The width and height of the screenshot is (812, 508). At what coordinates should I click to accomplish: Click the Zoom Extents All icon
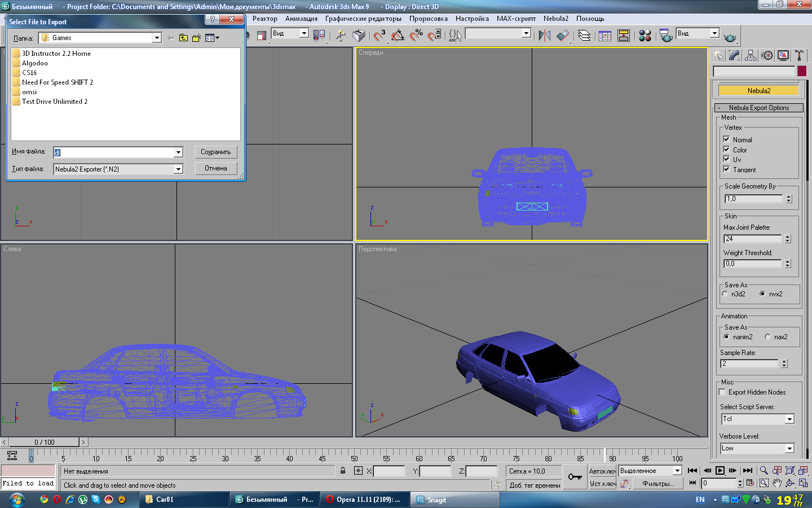tap(803, 470)
